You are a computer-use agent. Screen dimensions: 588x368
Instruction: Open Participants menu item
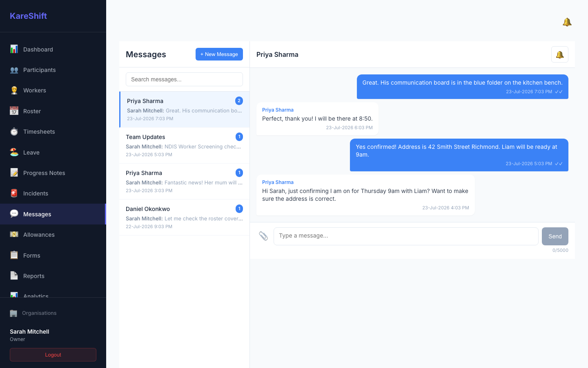coord(53,70)
